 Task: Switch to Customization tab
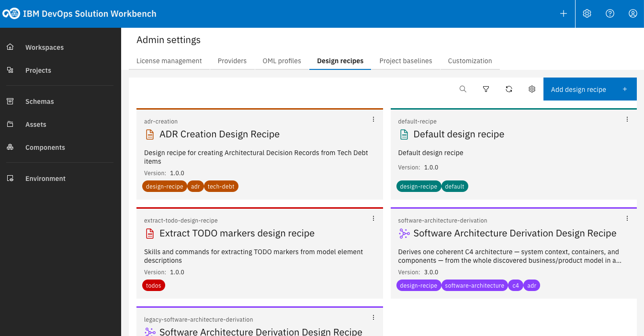470,61
